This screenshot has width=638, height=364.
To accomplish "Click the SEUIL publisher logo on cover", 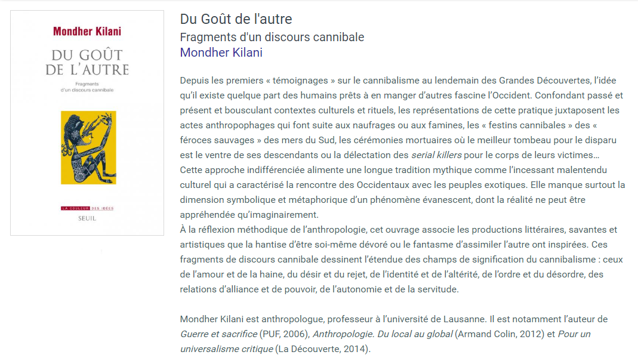I will [87, 218].
